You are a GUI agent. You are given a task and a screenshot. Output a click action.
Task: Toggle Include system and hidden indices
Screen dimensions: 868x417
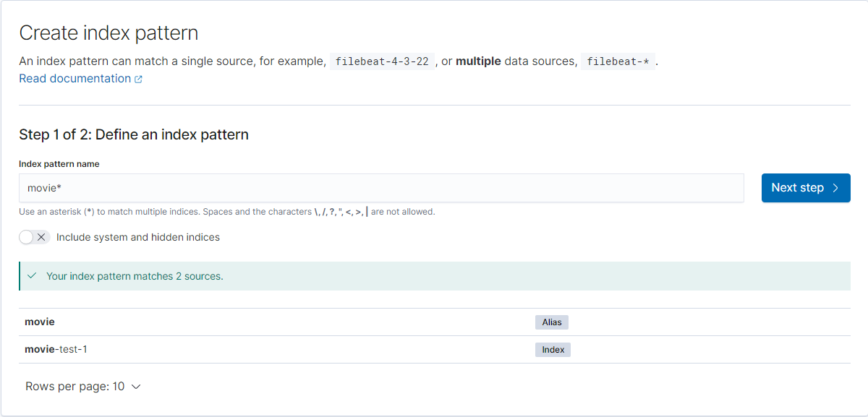click(34, 237)
